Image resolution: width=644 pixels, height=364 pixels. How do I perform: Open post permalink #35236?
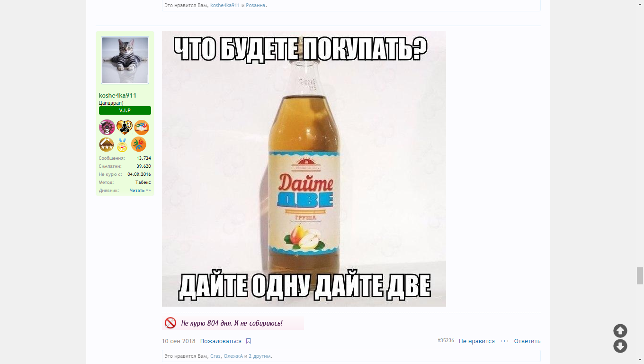tap(446, 341)
